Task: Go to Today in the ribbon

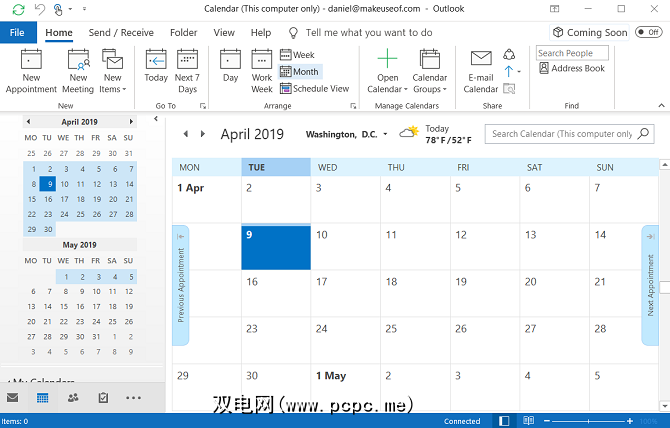Action: coord(156,66)
